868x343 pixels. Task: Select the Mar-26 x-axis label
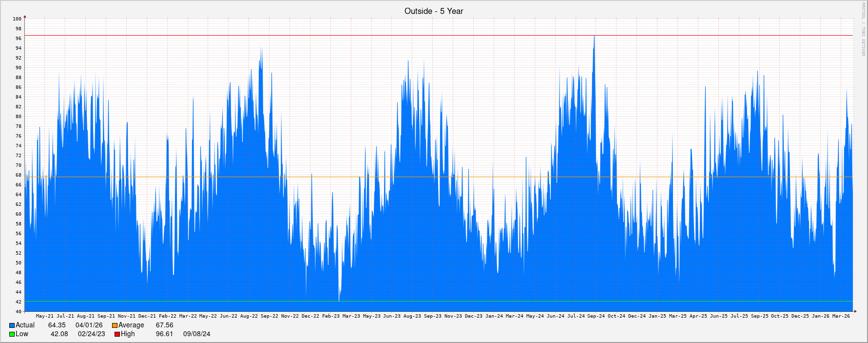point(841,316)
